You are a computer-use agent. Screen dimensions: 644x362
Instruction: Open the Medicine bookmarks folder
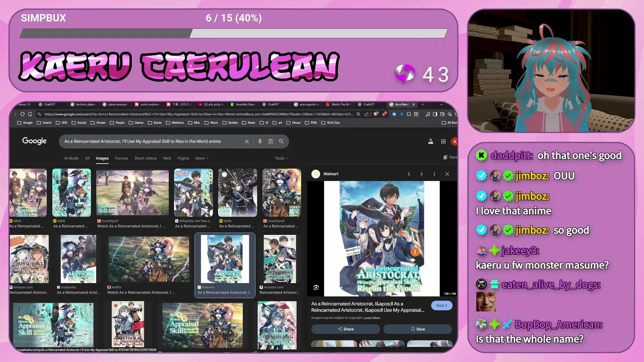(175, 123)
